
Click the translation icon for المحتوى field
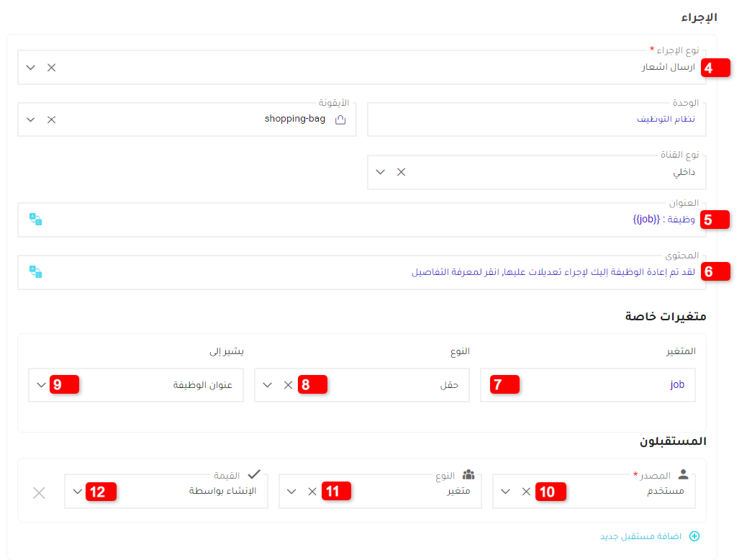35,273
